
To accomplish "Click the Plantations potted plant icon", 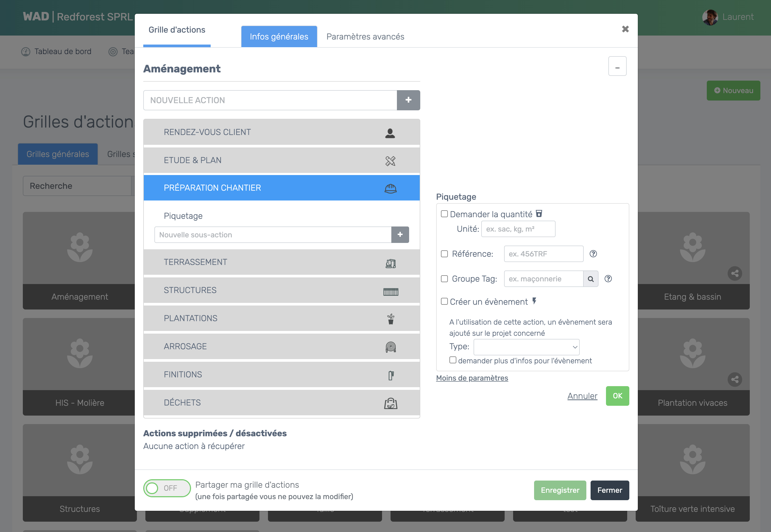I will pyautogui.click(x=391, y=319).
